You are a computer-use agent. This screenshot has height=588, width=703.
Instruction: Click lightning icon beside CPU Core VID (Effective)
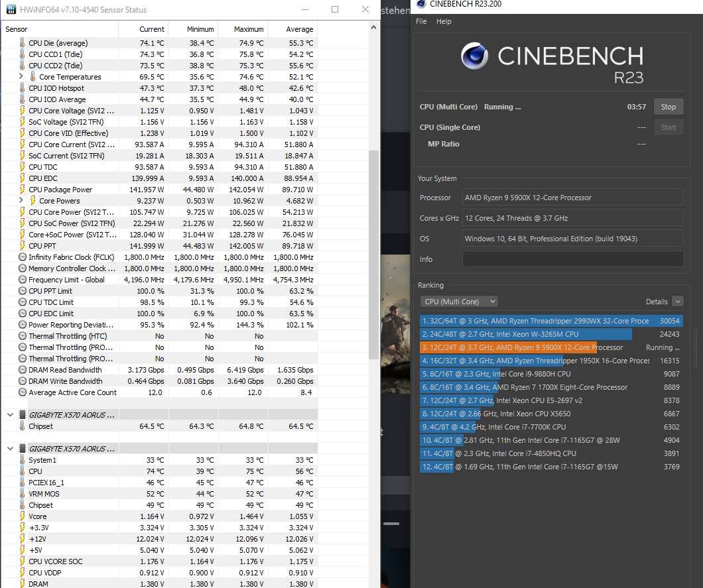[23, 133]
